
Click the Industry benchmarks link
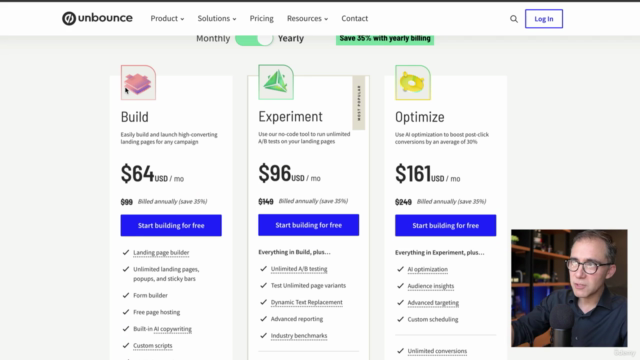click(x=299, y=336)
